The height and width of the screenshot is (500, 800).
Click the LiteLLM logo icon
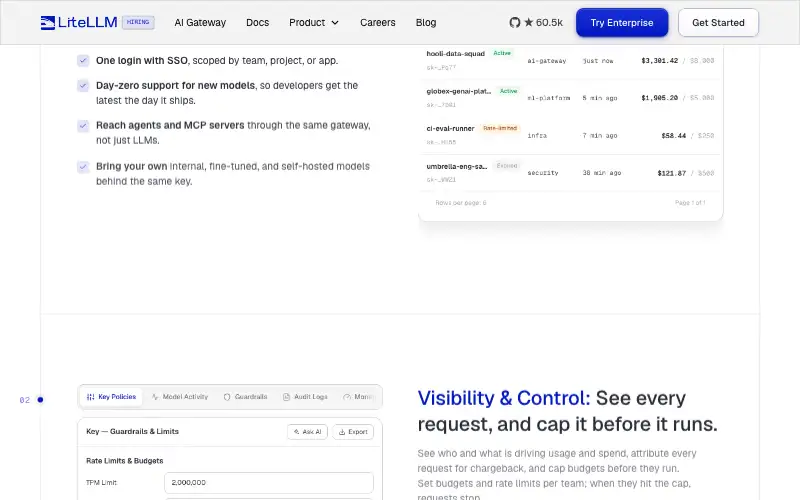[47, 22]
